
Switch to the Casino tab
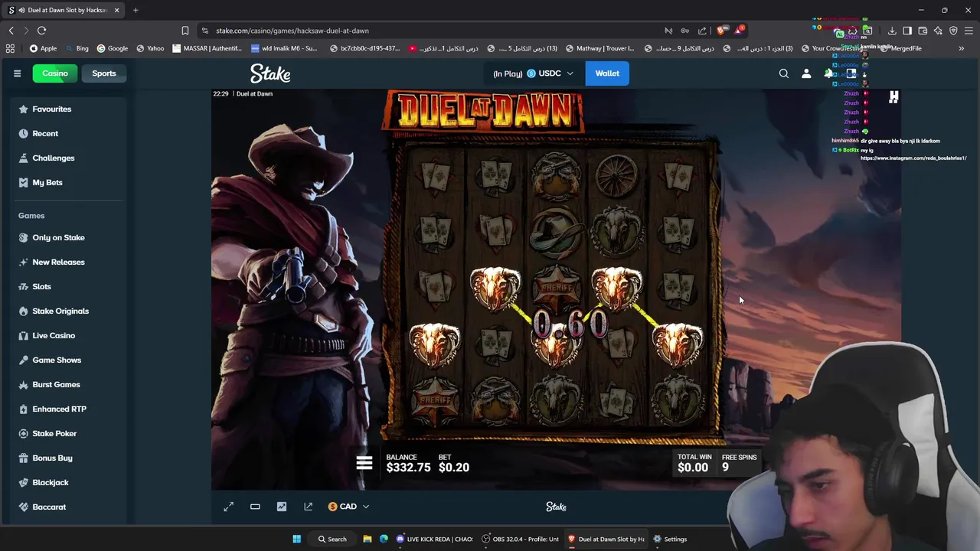pyautogui.click(x=55, y=73)
